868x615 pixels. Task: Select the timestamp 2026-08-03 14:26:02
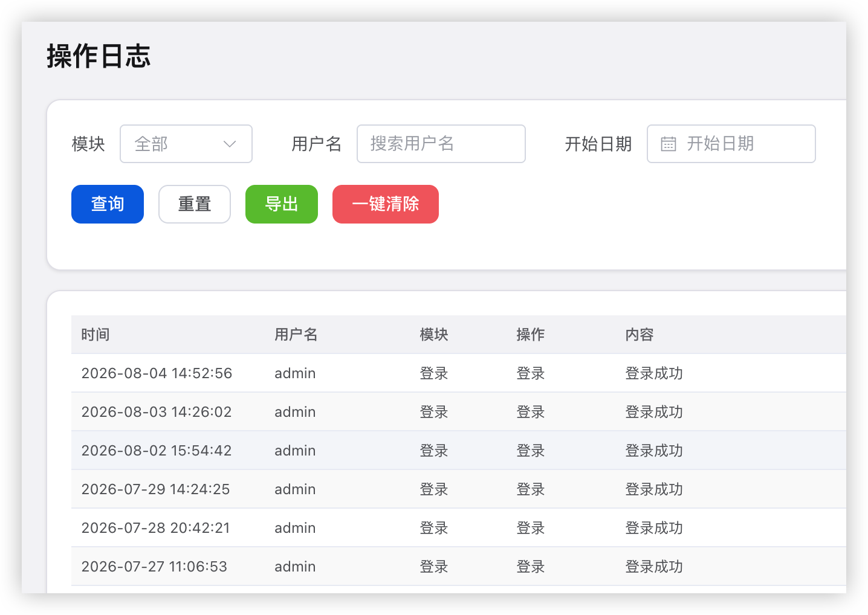pos(157,412)
